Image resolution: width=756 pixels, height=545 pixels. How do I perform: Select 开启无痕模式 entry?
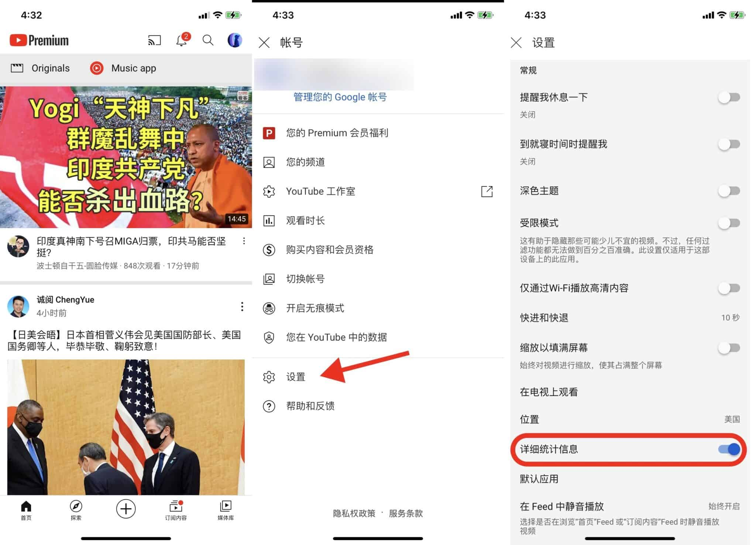(378, 308)
